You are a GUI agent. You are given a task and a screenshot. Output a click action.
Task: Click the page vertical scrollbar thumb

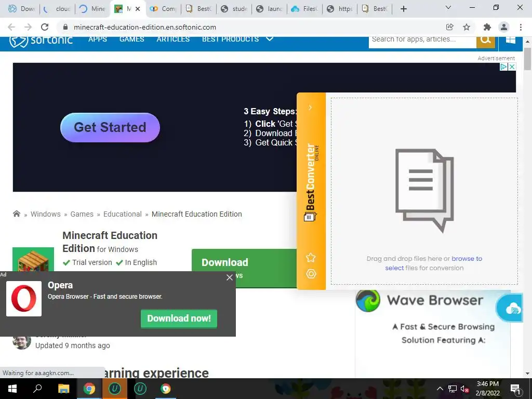(527, 59)
